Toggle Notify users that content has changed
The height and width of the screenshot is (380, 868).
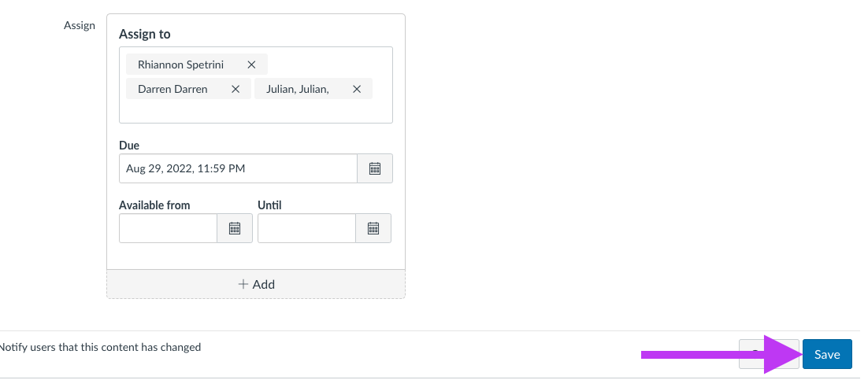pos(100,348)
